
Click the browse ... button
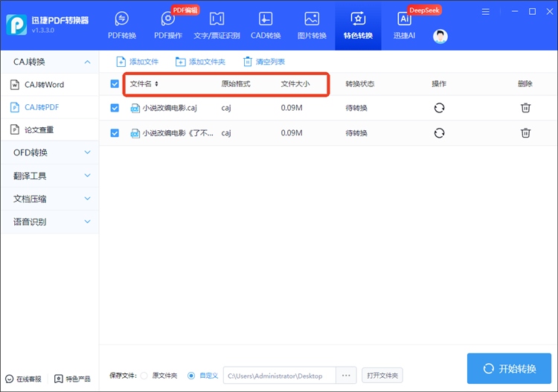(346, 376)
